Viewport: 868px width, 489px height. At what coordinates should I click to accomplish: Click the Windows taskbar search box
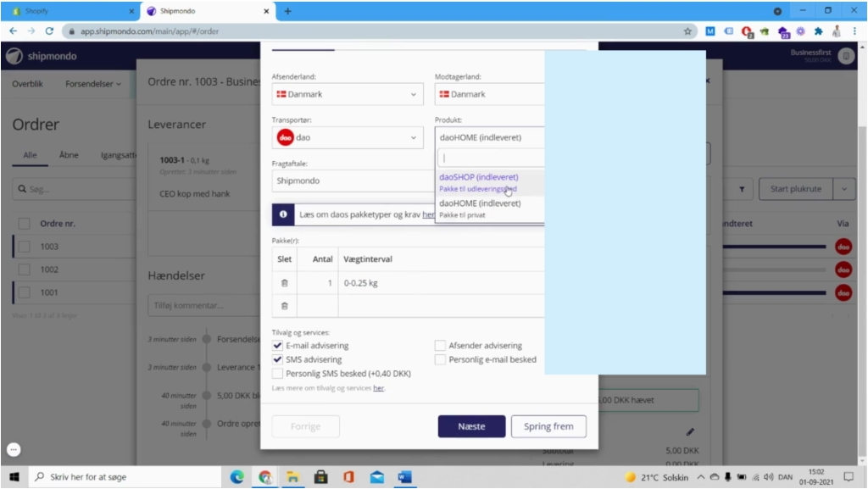(x=125, y=477)
